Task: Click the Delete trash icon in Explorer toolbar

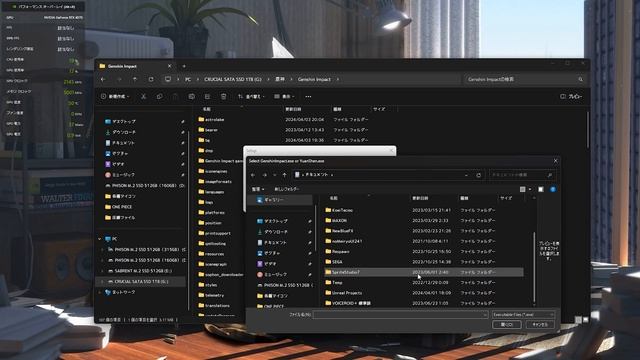Action: pos(223,97)
